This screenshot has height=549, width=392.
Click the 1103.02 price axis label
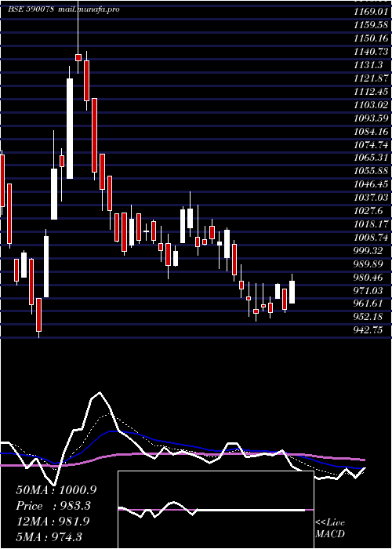371,105
